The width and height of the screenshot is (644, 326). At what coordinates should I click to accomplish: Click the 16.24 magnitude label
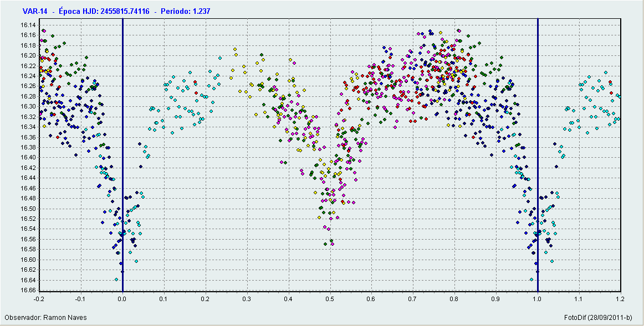[x=28, y=76]
